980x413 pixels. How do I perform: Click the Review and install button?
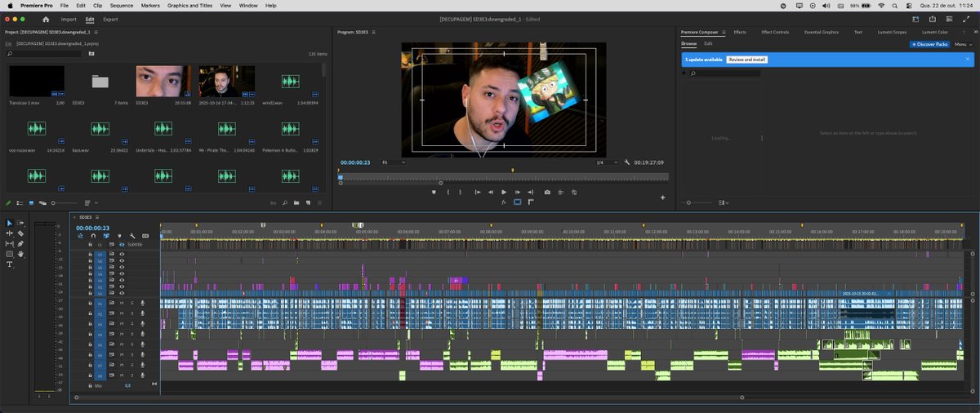[747, 60]
